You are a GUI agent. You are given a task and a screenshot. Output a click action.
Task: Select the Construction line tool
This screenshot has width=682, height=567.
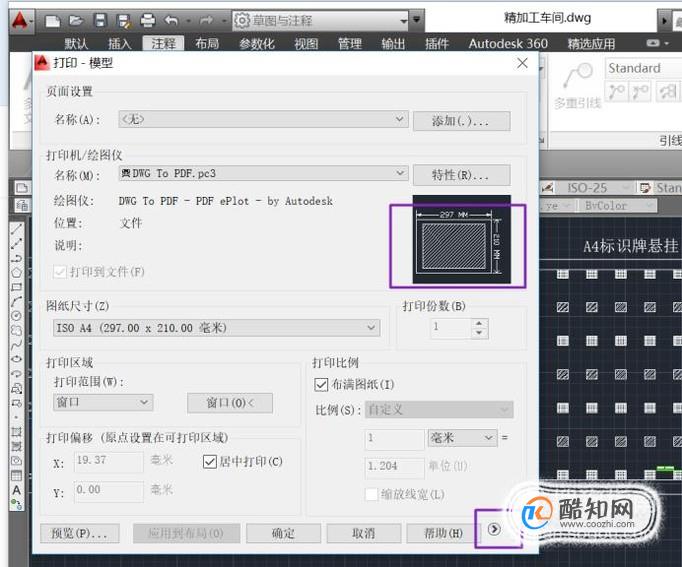(x=16, y=243)
